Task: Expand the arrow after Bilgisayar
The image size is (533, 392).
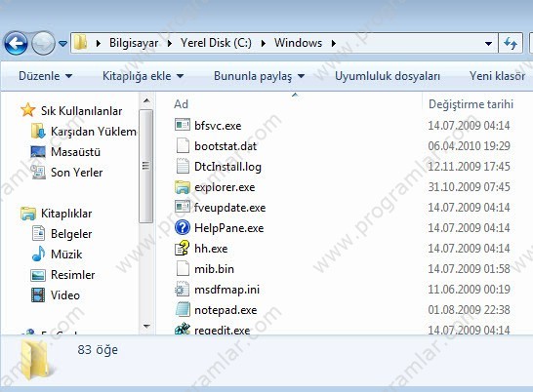Action: [169, 43]
